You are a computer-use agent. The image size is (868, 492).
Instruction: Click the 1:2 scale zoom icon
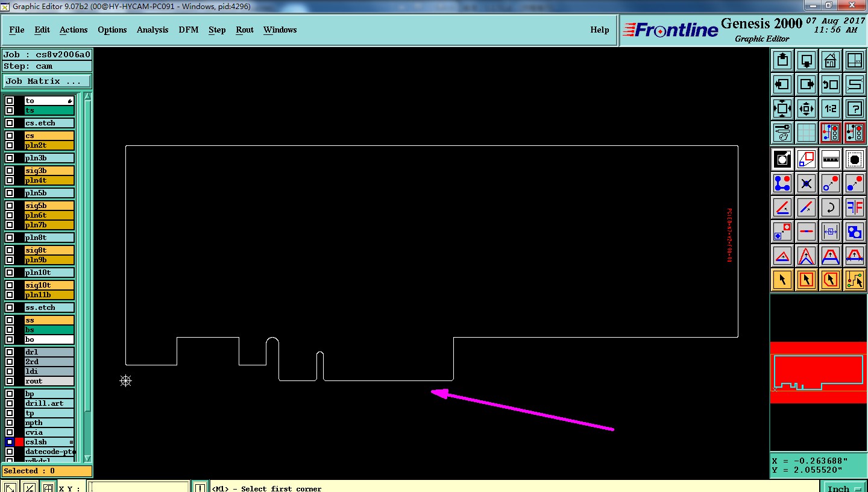831,109
